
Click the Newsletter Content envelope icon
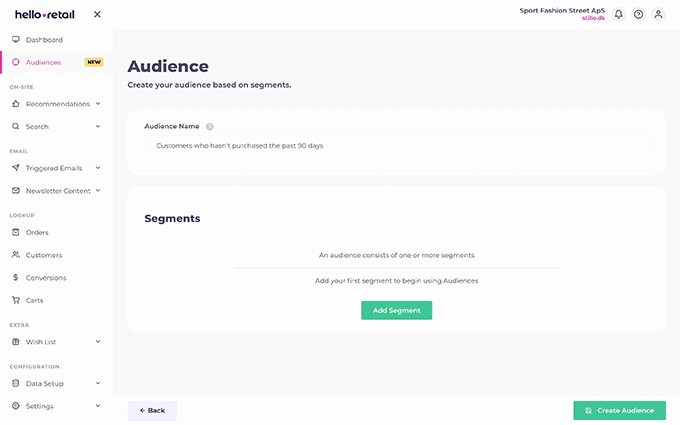coord(16,190)
